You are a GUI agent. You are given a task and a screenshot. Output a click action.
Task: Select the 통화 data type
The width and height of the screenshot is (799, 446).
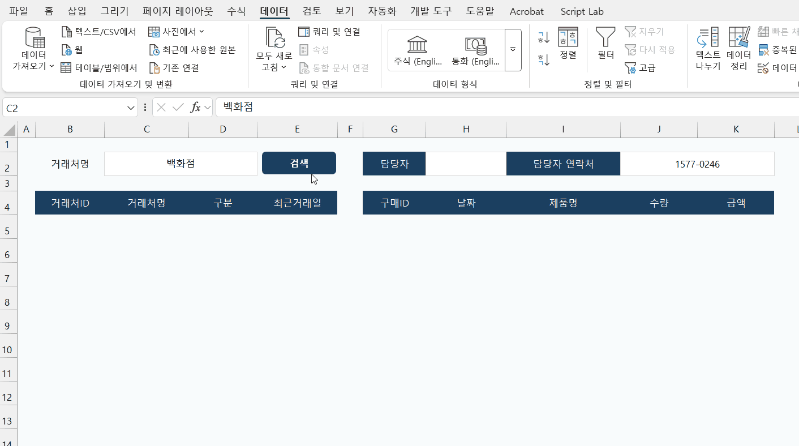point(475,51)
